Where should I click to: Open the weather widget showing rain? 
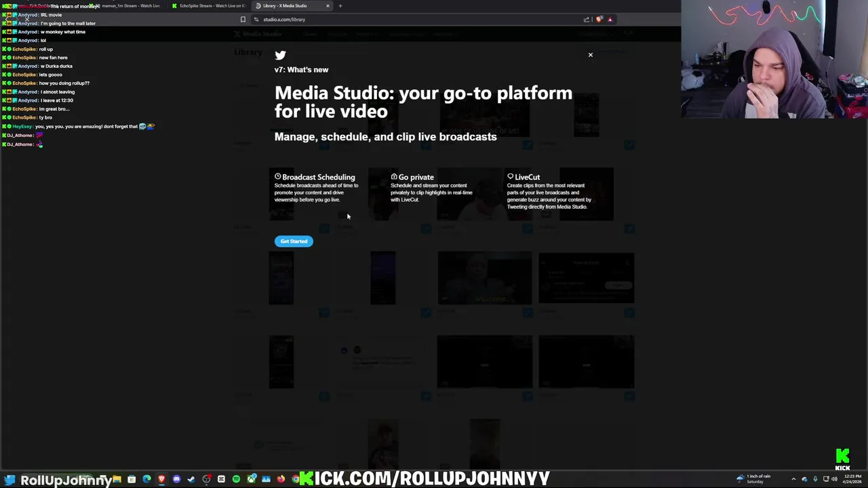[753, 479]
